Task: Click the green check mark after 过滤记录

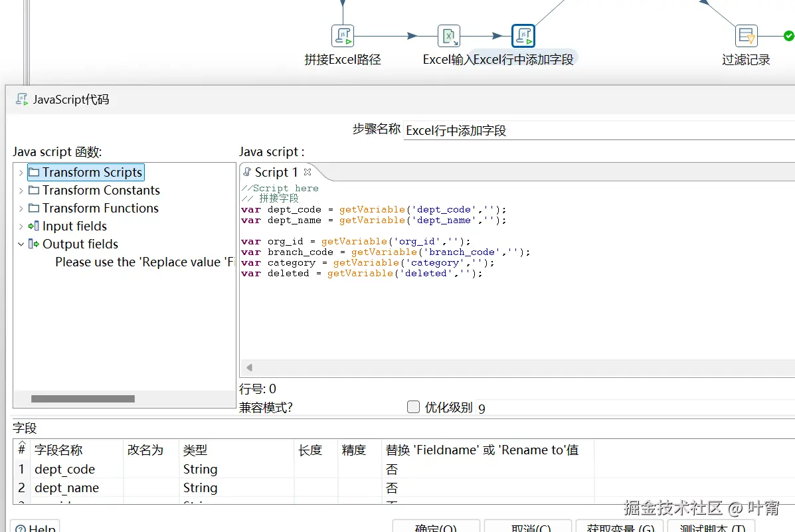Action: tap(789, 36)
